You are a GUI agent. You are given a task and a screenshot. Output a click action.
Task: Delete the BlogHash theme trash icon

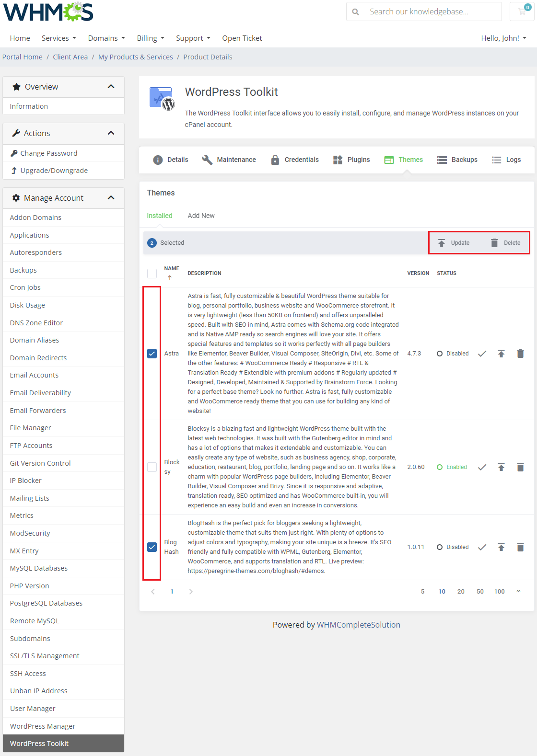click(x=520, y=547)
